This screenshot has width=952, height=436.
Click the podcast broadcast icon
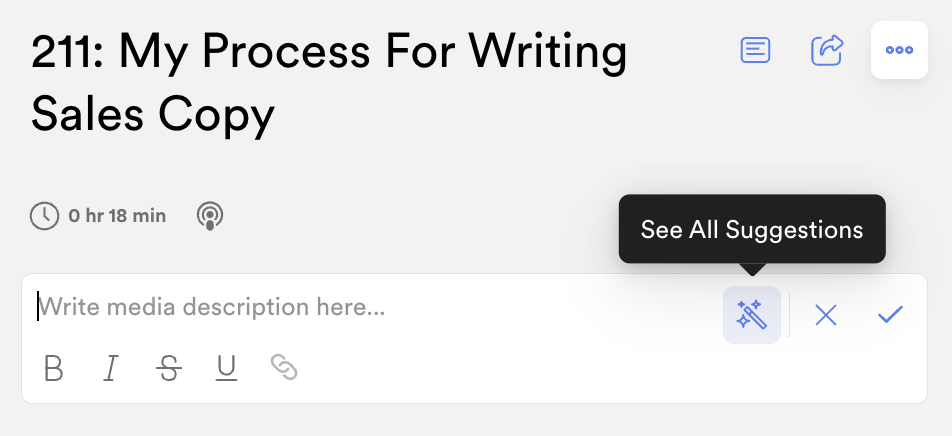(x=210, y=216)
